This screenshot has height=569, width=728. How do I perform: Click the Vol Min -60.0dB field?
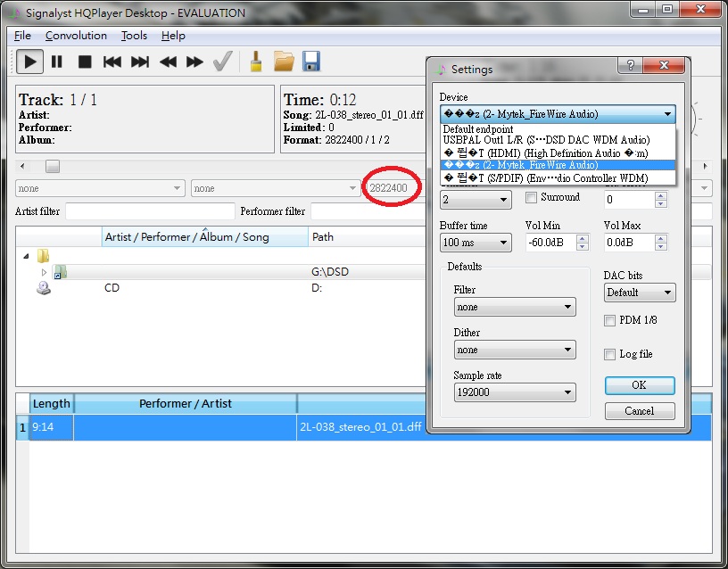coord(551,243)
